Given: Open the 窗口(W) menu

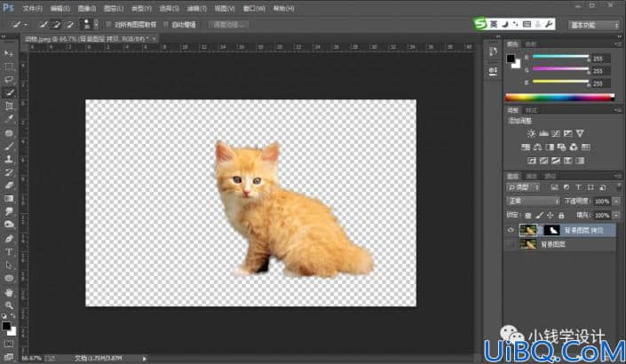Looking at the screenshot, I should pos(254,8).
